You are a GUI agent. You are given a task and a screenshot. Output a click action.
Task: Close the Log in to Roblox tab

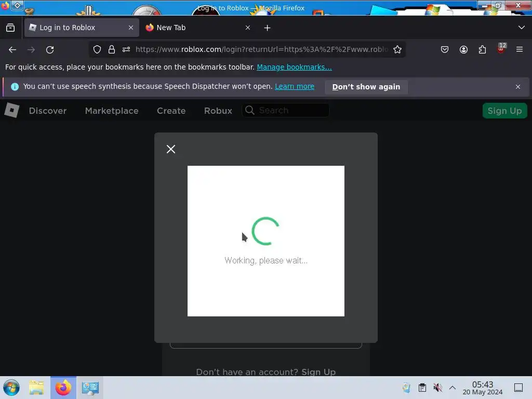(x=131, y=28)
